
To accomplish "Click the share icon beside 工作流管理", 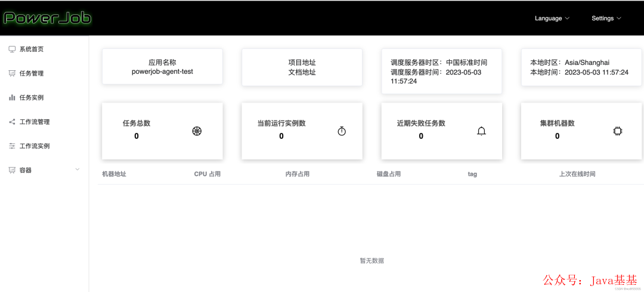I will click(x=13, y=122).
